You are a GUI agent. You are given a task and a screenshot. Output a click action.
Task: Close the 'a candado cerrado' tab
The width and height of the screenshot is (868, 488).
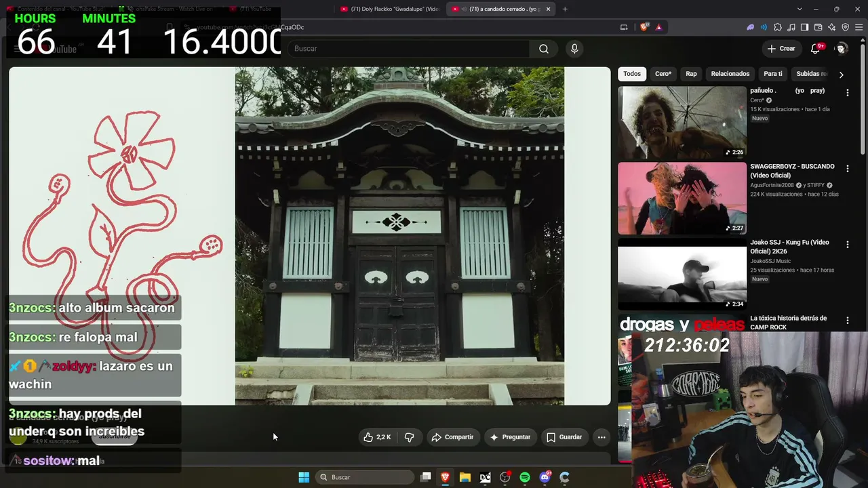pos(548,9)
